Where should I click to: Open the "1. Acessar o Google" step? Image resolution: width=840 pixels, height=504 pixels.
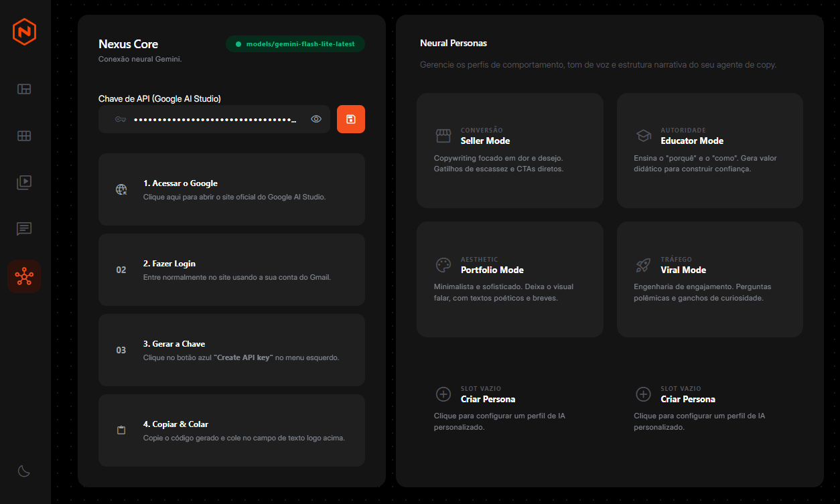(x=232, y=189)
